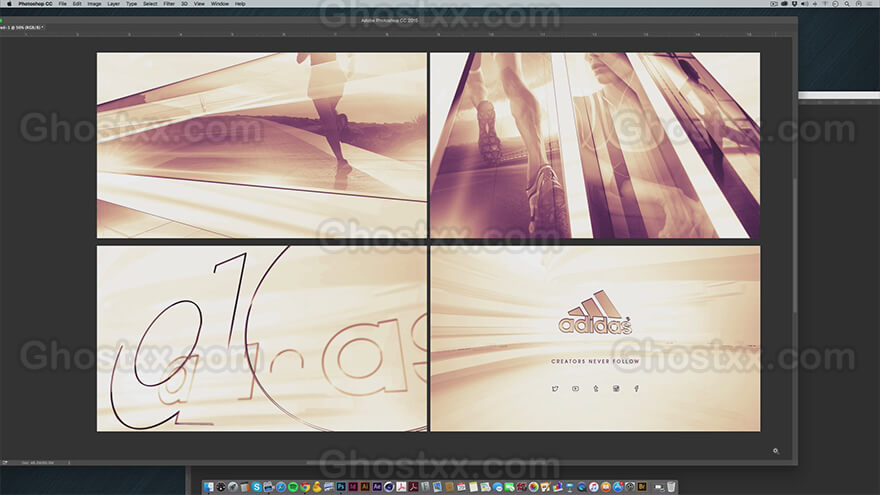Click the magnifier icon at canvas bottom-right

tap(776, 451)
